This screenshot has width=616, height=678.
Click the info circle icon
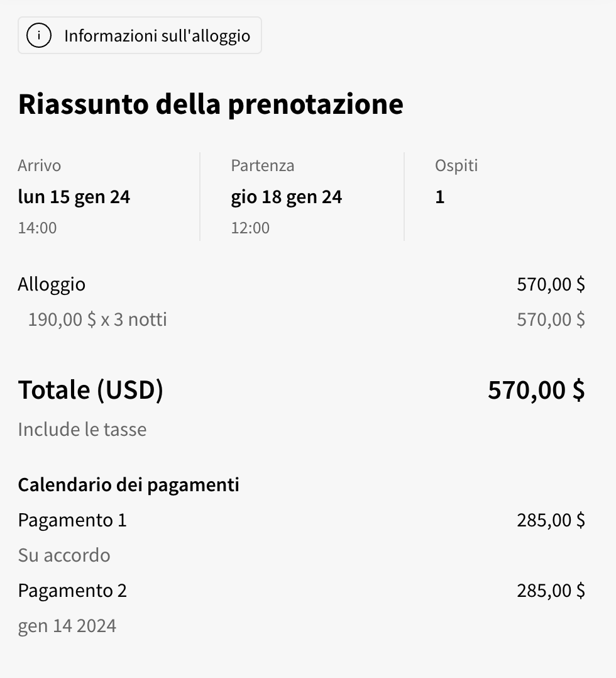[x=39, y=36]
